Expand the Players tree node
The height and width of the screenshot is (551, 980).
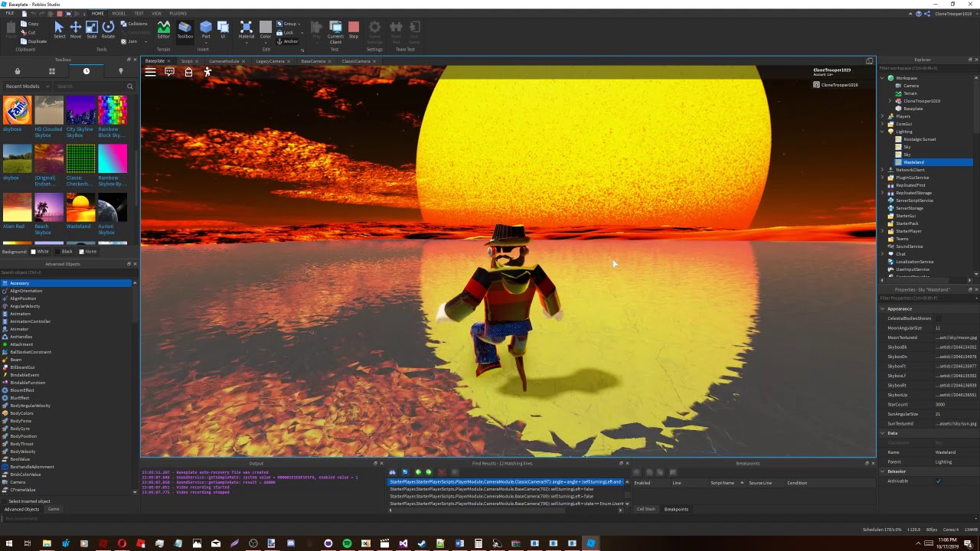[x=882, y=116]
